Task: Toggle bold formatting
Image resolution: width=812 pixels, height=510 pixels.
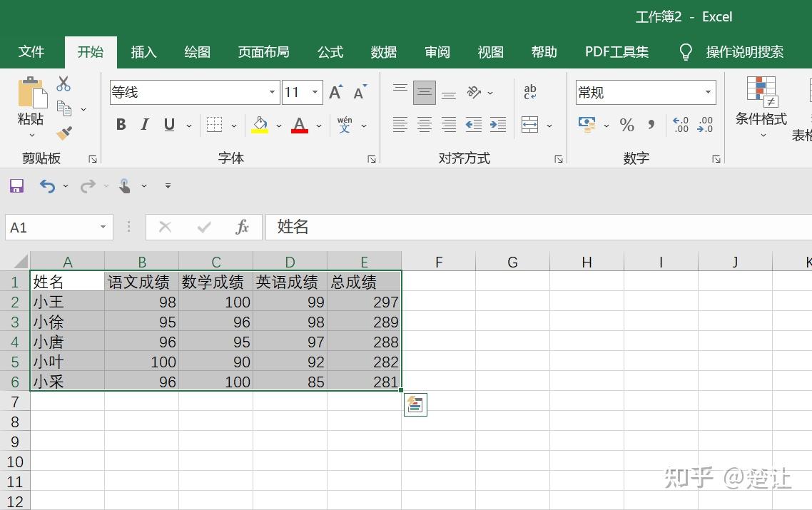Action: pos(121,125)
